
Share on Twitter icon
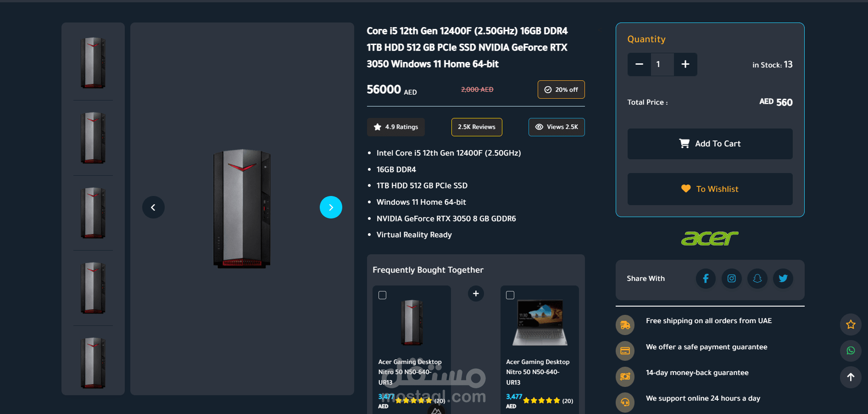(783, 279)
